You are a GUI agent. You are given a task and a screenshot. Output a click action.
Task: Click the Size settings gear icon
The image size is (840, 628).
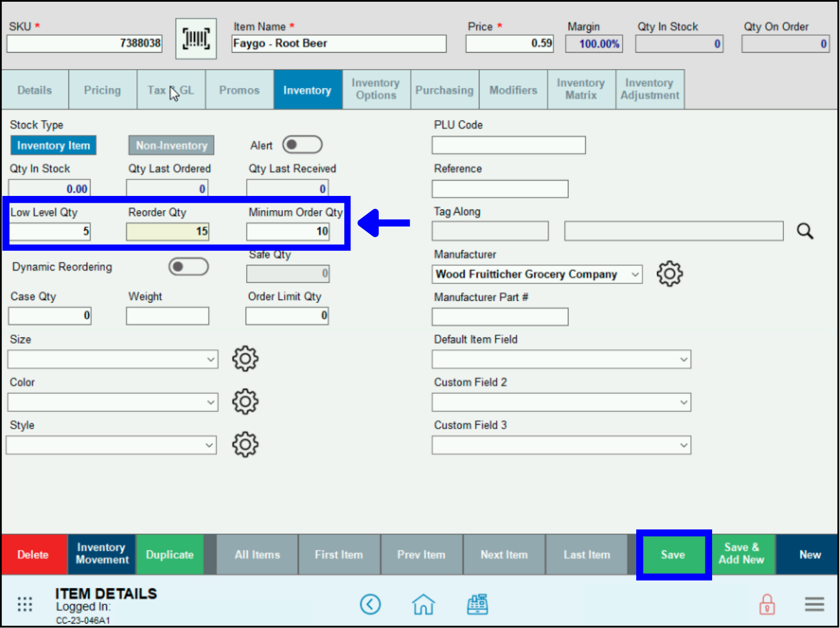[245, 358]
